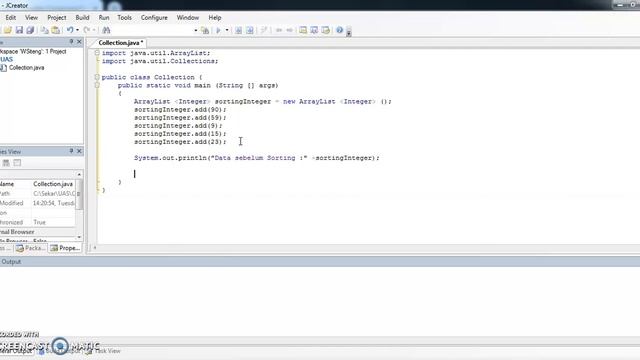Collapse the import statements fold marker
The width and height of the screenshot is (640, 360).
[x=97, y=53]
